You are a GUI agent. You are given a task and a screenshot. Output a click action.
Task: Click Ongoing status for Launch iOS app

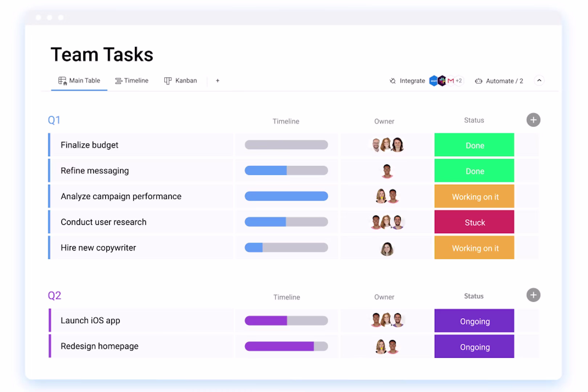(474, 321)
